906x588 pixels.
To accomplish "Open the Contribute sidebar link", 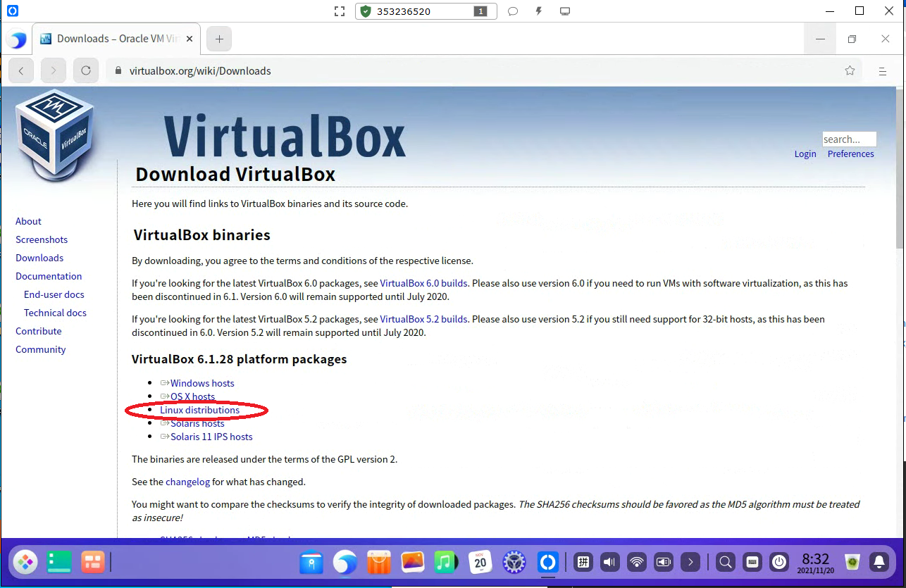I will (x=39, y=331).
